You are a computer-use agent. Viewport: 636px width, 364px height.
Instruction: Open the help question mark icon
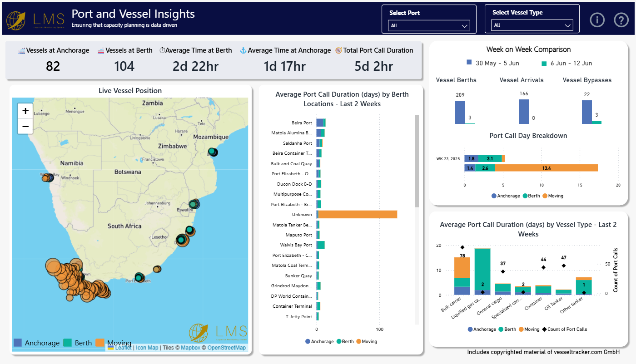(621, 20)
